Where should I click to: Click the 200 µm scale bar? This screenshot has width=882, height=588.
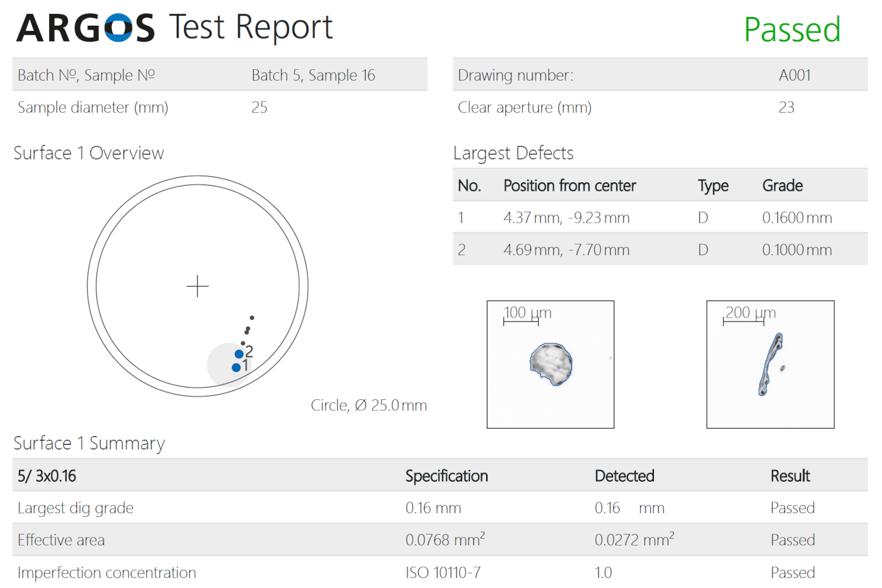743,322
